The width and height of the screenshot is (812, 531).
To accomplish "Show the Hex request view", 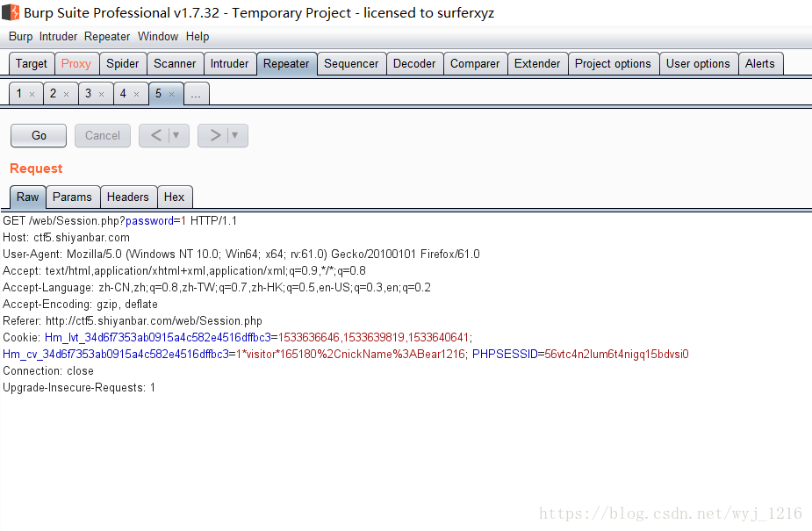I will tap(174, 197).
